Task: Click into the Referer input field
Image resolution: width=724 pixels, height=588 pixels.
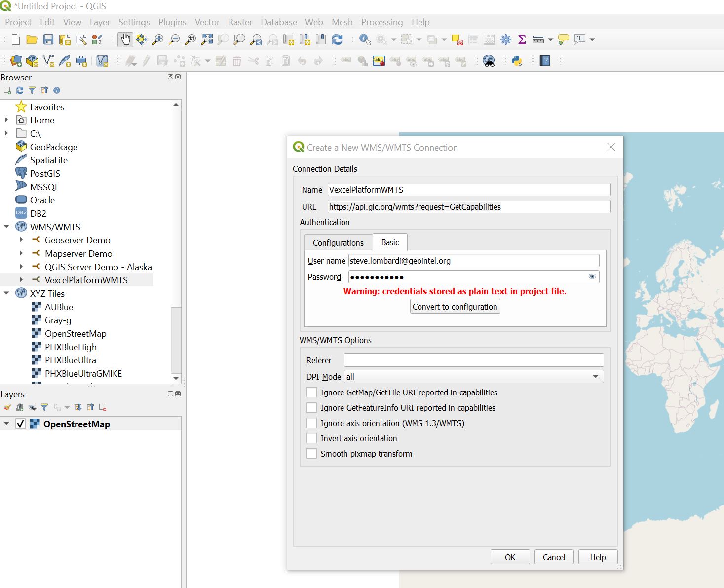Action: tap(473, 360)
